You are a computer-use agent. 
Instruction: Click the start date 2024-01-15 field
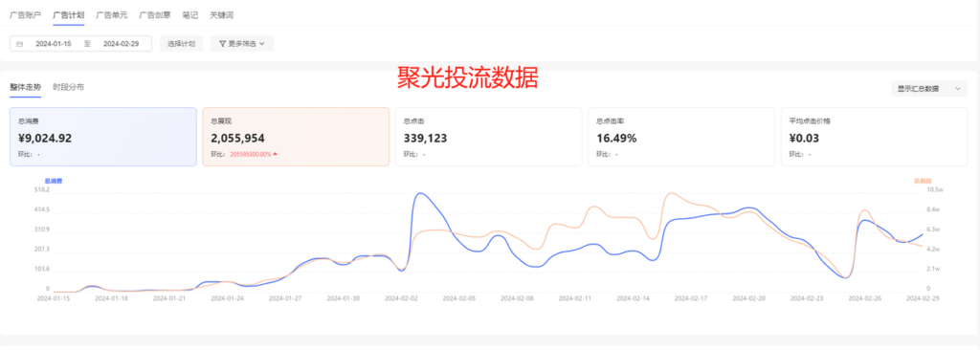(54, 44)
